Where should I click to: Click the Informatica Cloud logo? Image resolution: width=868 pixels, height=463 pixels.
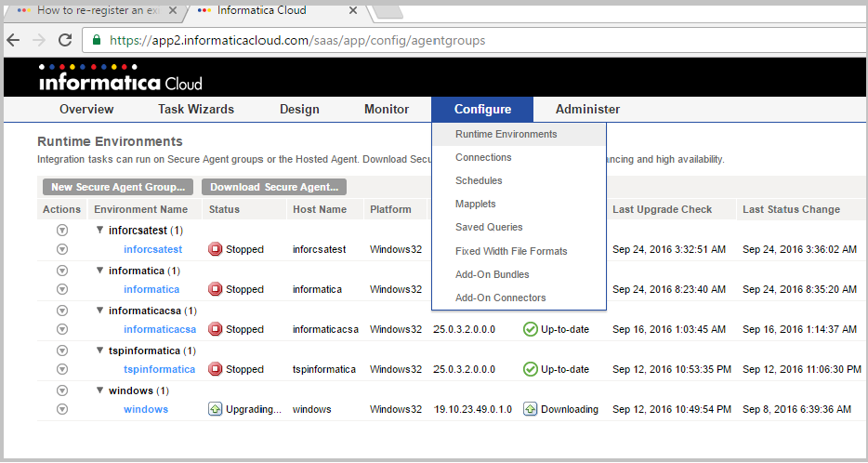(121, 77)
